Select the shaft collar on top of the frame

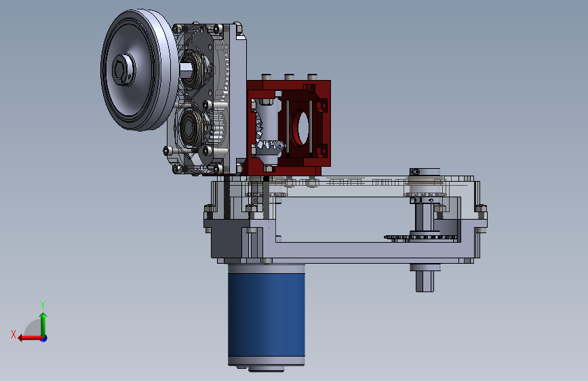[x=425, y=172]
